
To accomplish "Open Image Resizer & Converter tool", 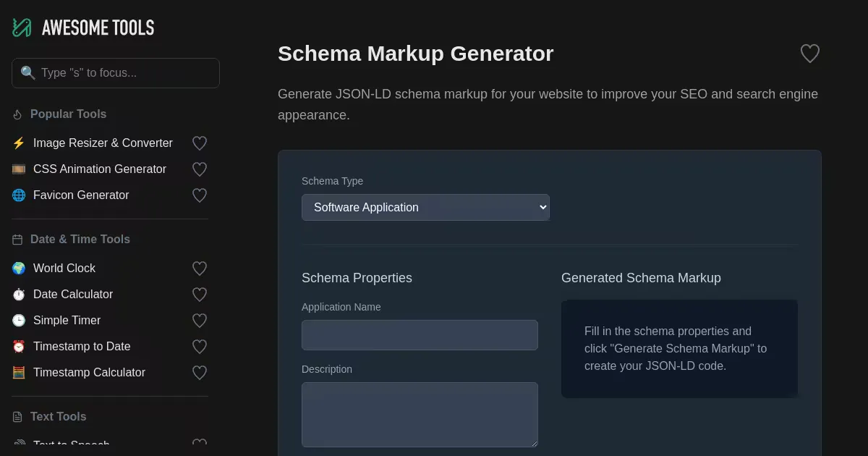I will [103, 143].
